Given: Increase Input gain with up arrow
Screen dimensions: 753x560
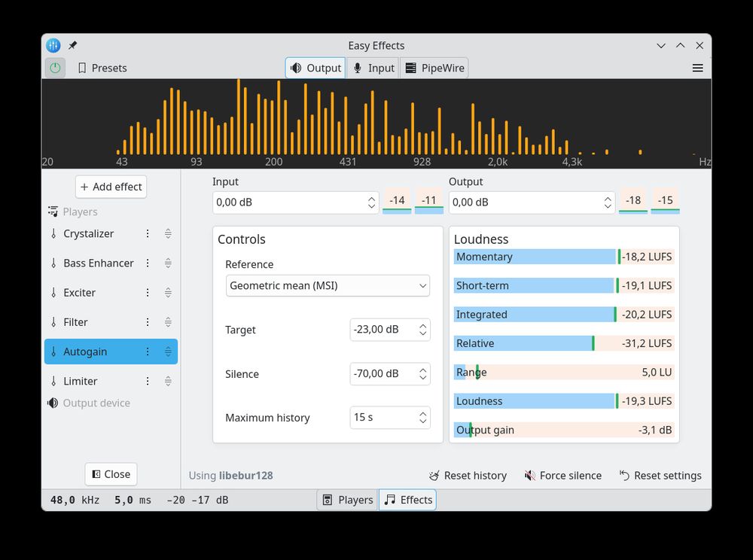Looking at the screenshot, I should [372, 198].
